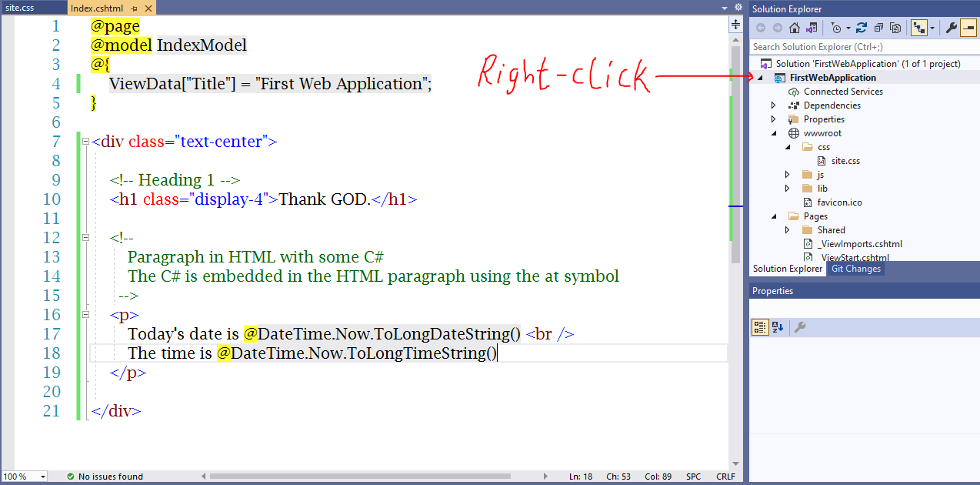Click the Home icon in Solution Explorer
Screen dimensions: 980x485
pyautogui.click(x=795, y=28)
